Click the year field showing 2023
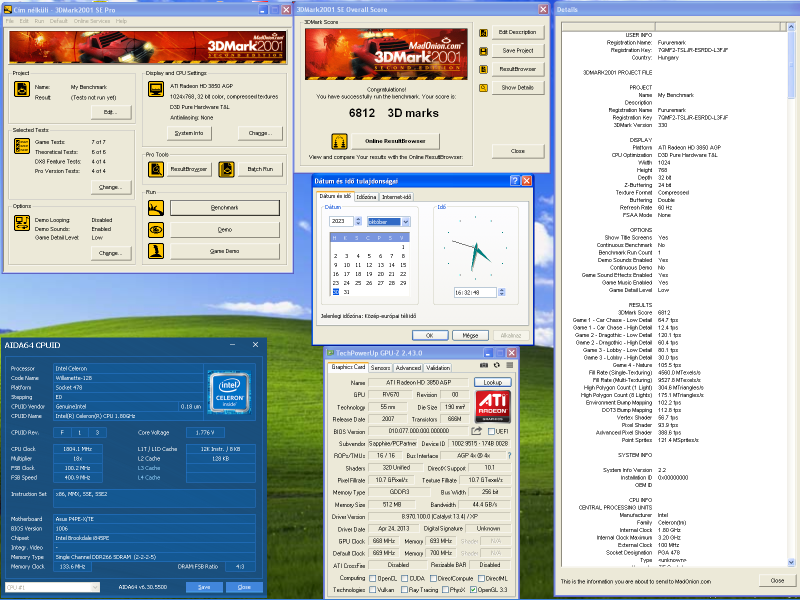Viewport: 800px width, 600px height. 341,221
